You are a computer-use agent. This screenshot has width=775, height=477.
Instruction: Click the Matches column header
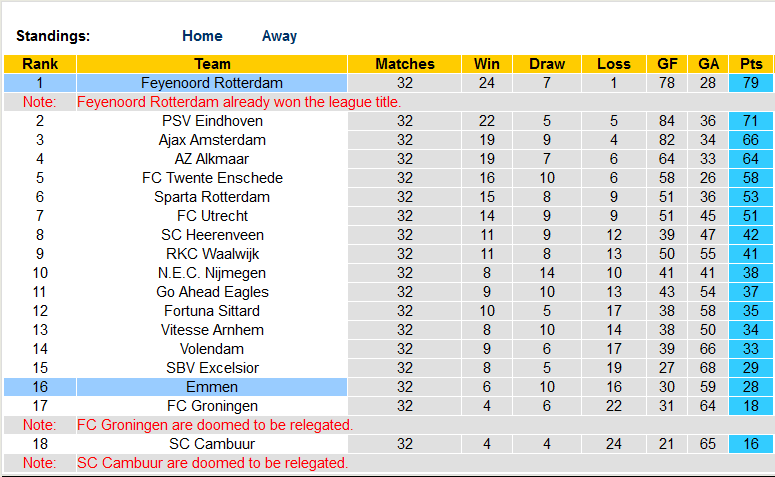point(405,64)
